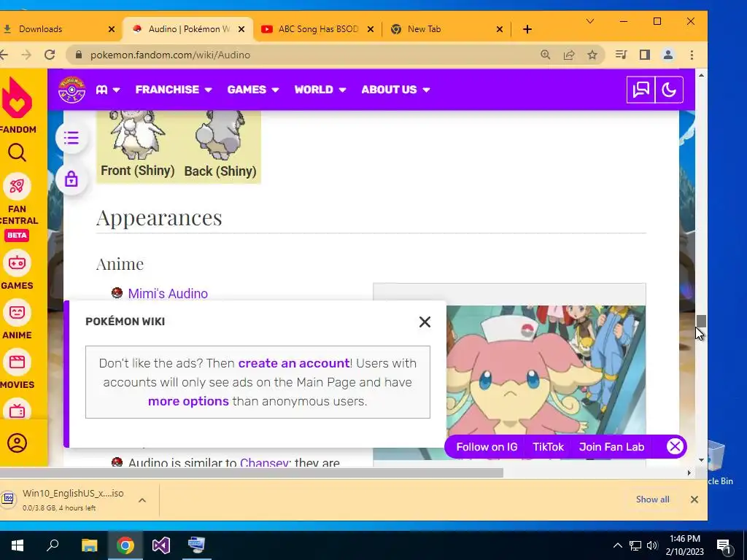Screen dimensions: 747x560
Task: Click the scroll-down arrow of page scrollbar
Action: point(701,460)
